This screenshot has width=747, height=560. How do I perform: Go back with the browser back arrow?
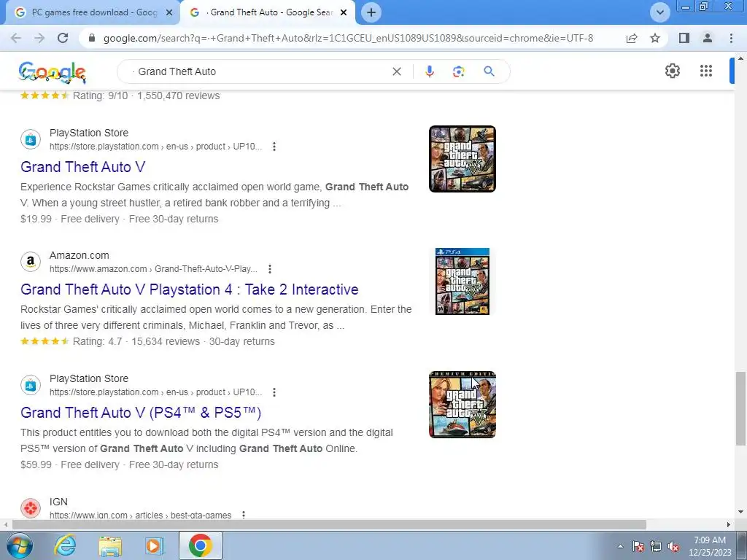(x=16, y=38)
